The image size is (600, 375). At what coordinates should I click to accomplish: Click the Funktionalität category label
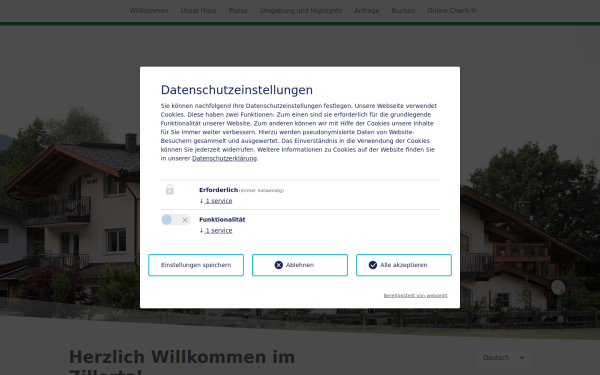click(222, 220)
